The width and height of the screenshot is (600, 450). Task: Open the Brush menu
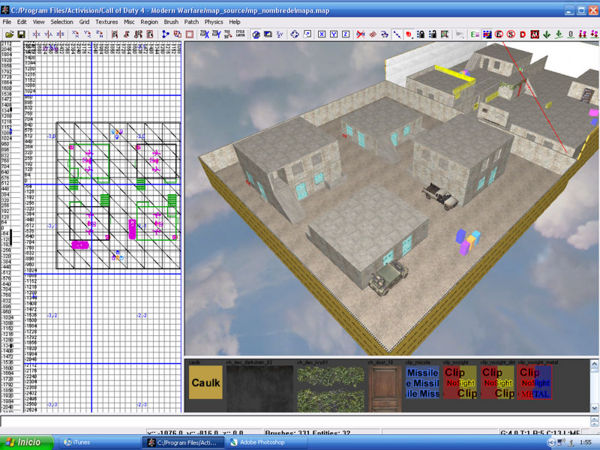171,22
